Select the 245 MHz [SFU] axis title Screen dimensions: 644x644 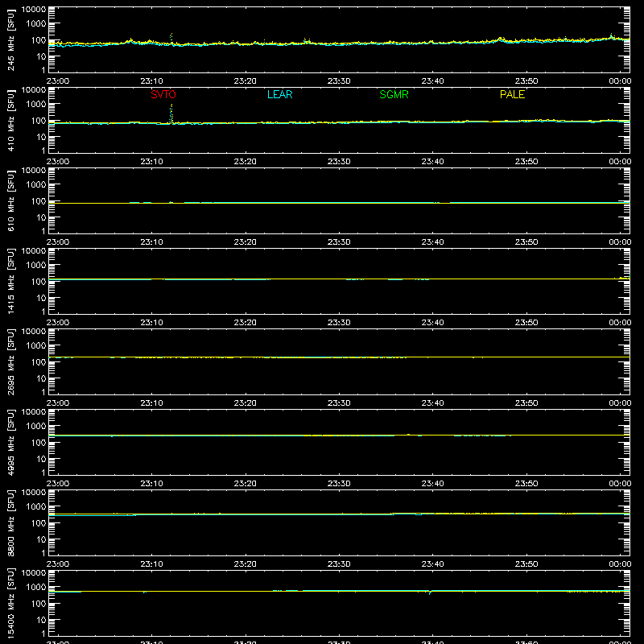(11, 39)
